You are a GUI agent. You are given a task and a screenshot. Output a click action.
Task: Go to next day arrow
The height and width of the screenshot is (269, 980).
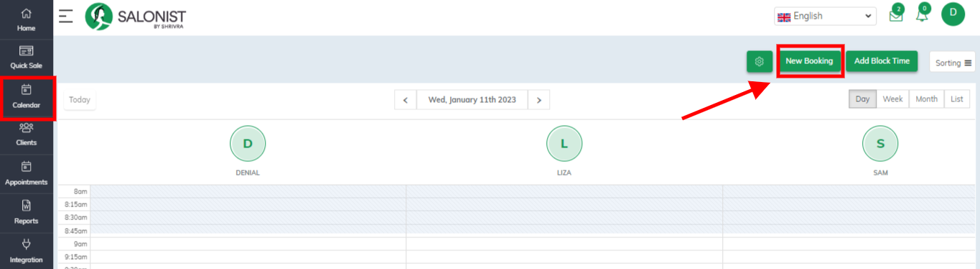click(x=538, y=100)
